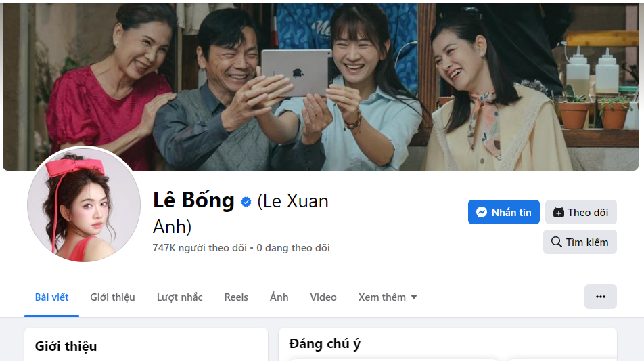Viewport: 644px width, 361px height.
Task: Switch to the Giới thiệu tab
Action: click(x=112, y=297)
